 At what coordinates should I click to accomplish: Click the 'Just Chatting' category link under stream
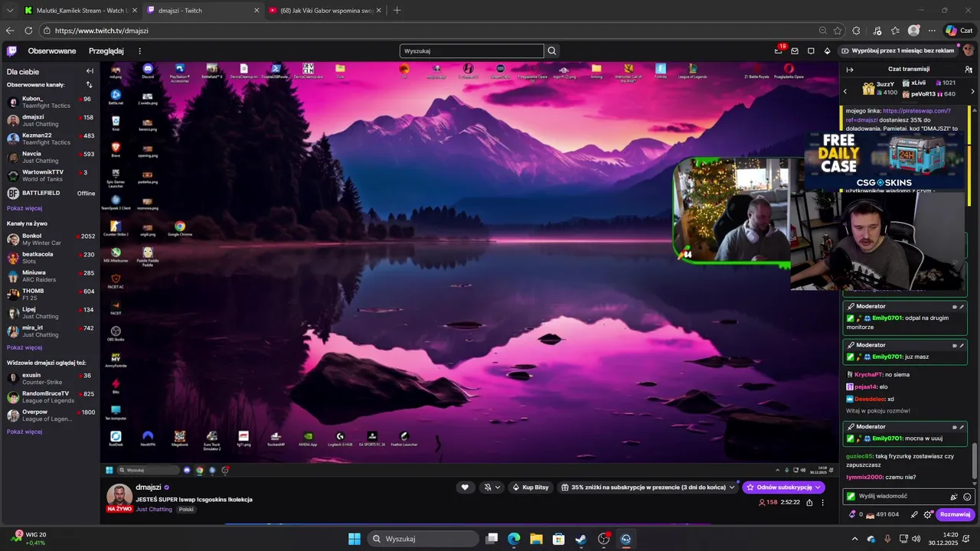[154, 510]
